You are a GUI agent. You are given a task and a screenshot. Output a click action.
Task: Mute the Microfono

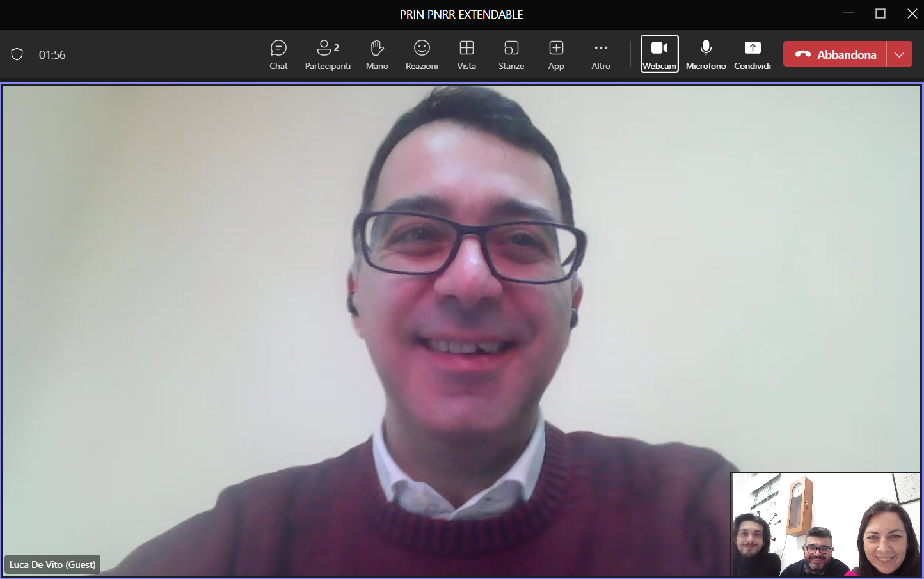[x=706, y=54]
